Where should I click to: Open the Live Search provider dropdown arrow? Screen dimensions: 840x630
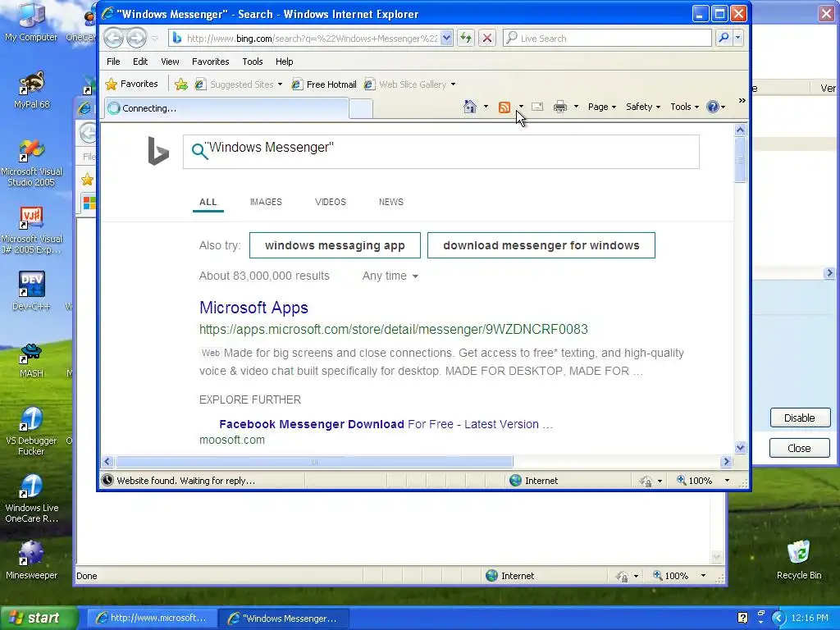[x=738, y=38]
